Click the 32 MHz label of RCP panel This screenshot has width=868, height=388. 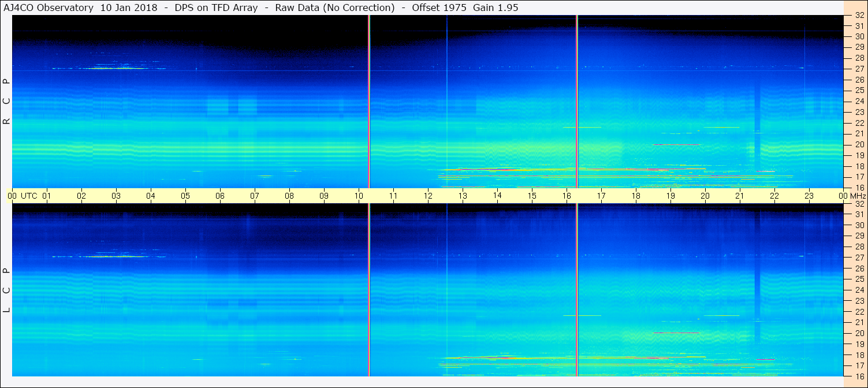[859, 16]
